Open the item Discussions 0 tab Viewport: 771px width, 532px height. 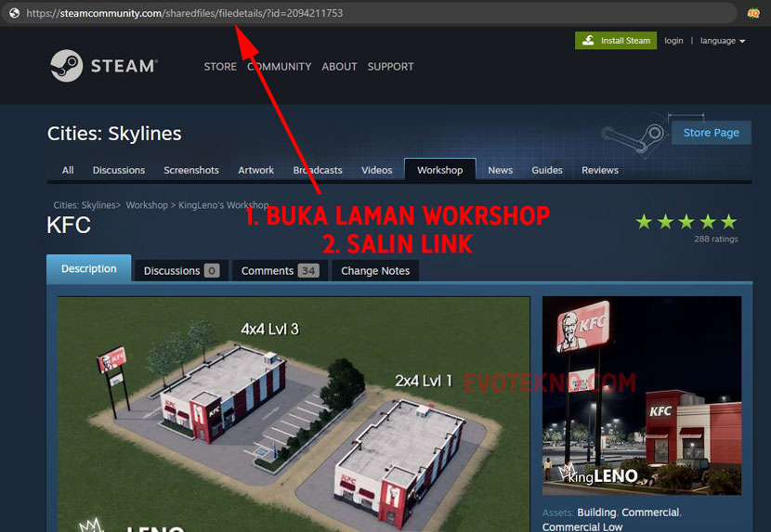coord(181,271)
